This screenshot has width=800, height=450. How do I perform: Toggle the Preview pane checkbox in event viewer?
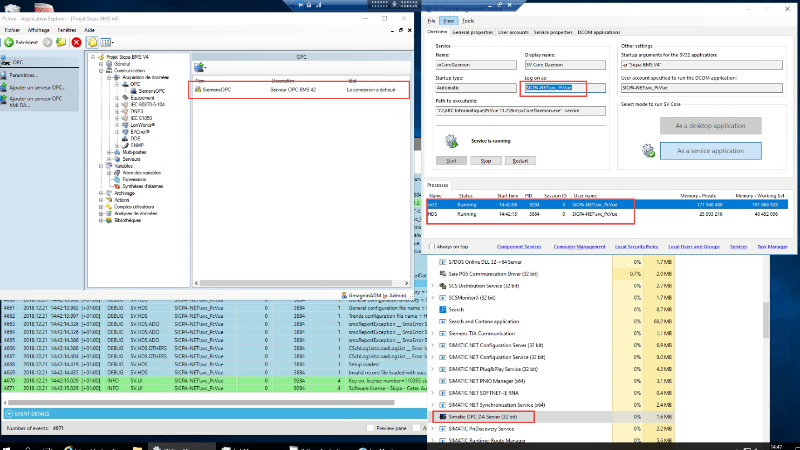[370, 428]
